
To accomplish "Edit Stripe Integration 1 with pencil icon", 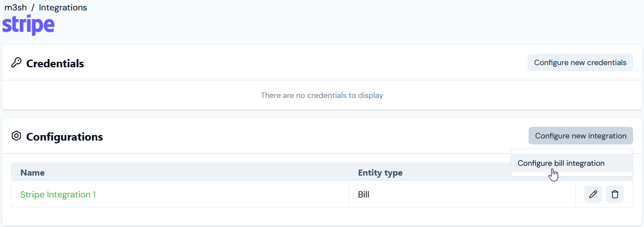I will coord(593,195).
